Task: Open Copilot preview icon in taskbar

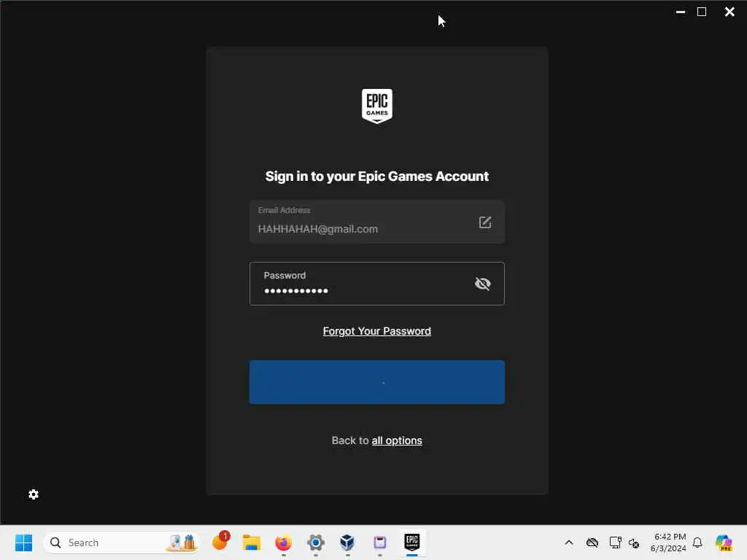Action: pyautogui.click(x=724, y=542)
